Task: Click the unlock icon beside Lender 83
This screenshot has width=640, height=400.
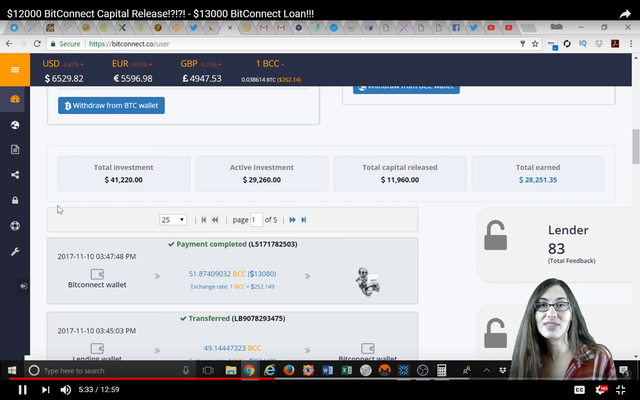Action: (x=496, y=236)
